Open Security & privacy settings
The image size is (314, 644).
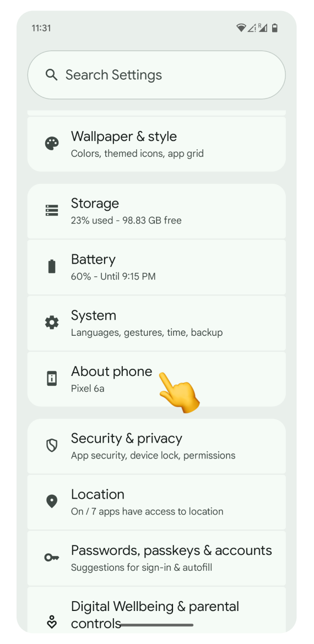point(156,446)
